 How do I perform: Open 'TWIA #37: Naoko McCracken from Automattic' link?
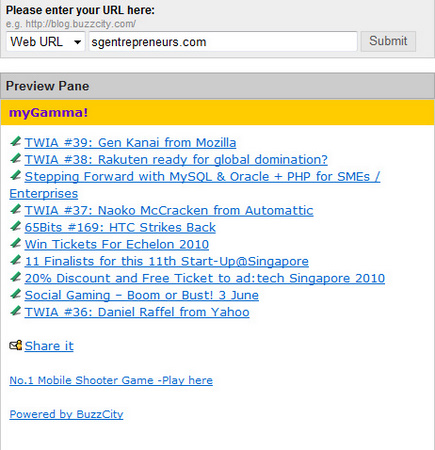click(169, 211)
